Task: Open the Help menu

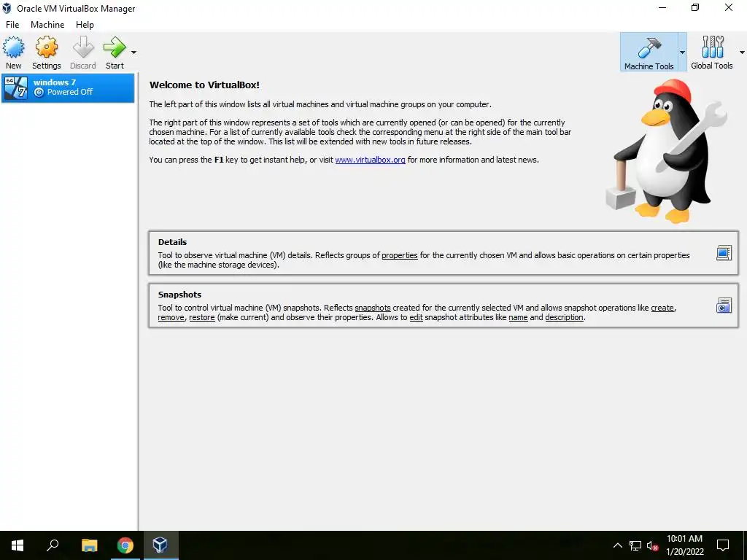Action: tap(85, 25)
